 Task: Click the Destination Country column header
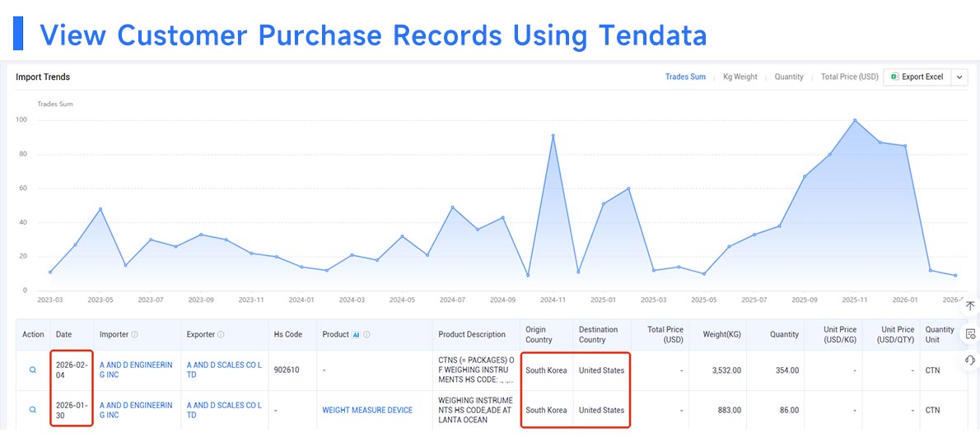598,335
